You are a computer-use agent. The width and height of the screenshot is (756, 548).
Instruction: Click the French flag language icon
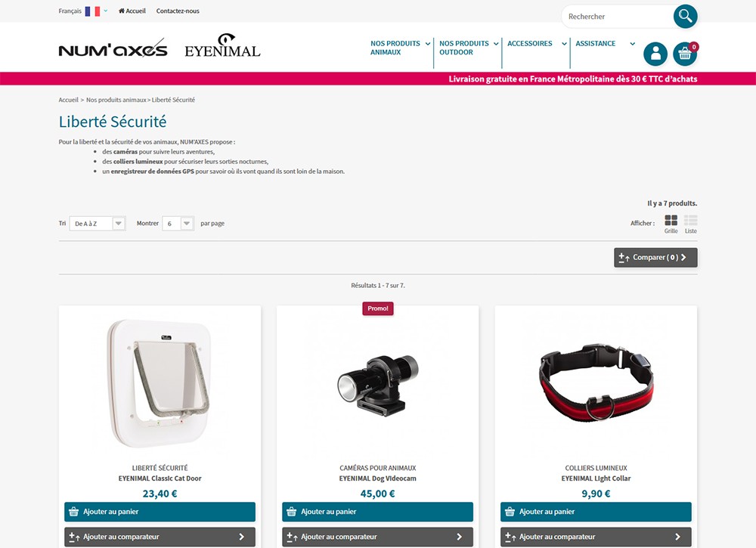tap(92, 11)
